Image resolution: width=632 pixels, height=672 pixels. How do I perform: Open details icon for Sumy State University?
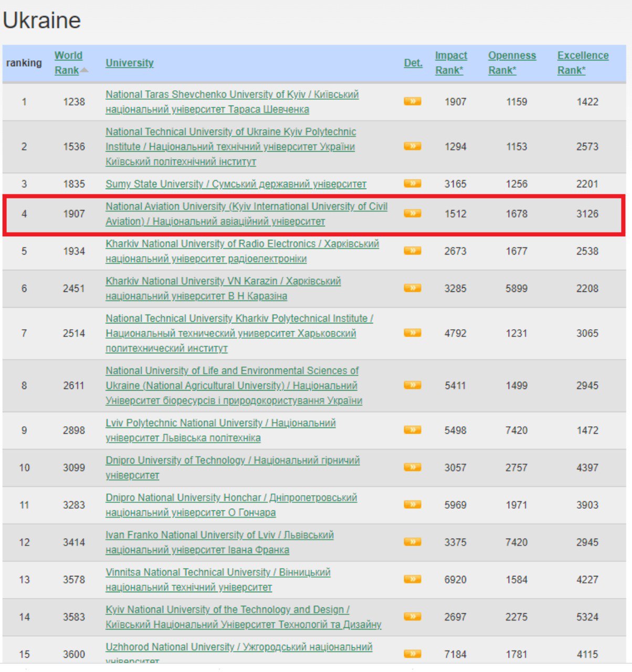click(413, 183)
